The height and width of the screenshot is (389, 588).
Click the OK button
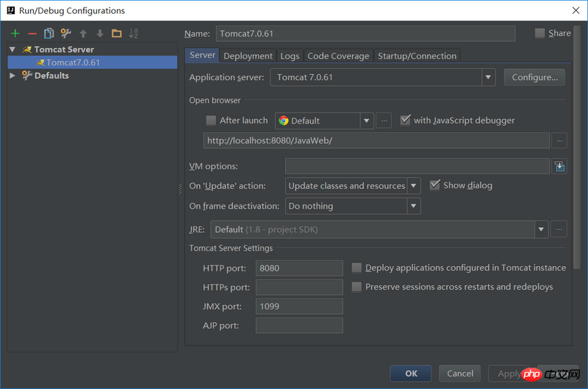pyautogui.click(x=411, y=374)
